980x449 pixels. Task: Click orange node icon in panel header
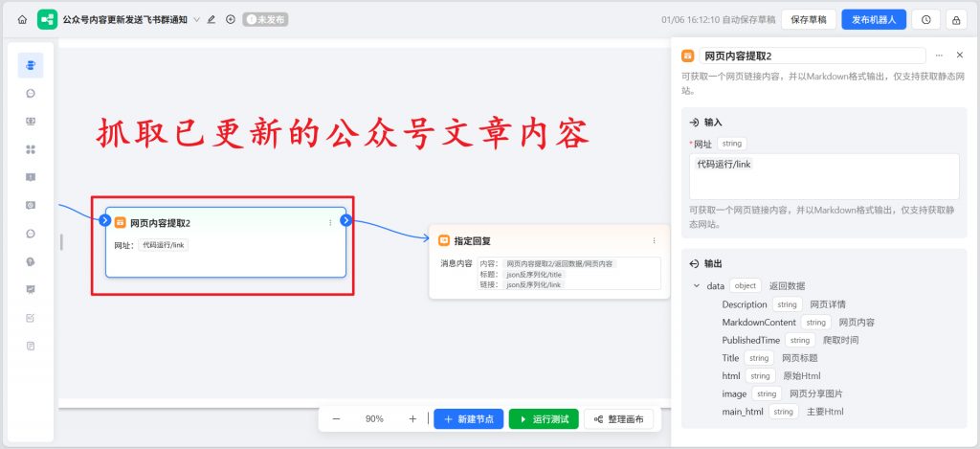(x=687, y=56)
